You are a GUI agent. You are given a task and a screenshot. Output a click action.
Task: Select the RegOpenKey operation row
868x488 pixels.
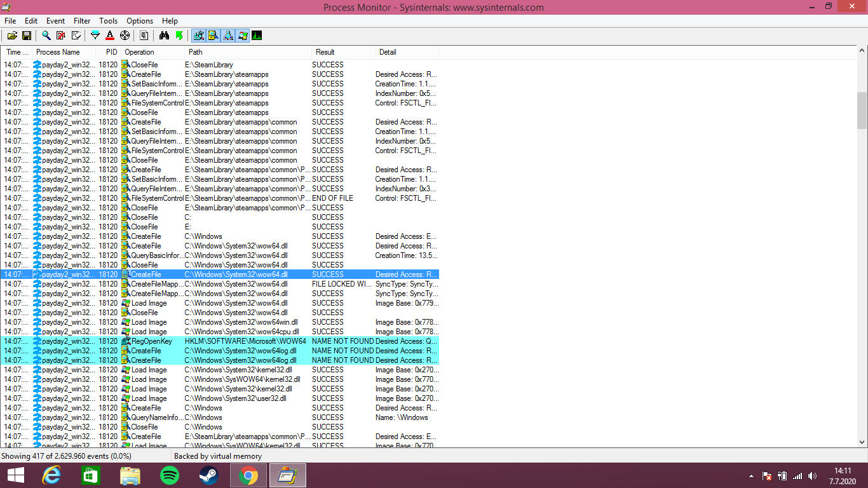[x=220, y=341]
